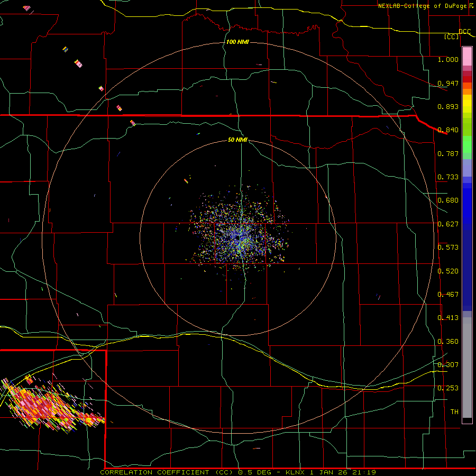The height and width of the screenshot is (476, 476).
Task: Pick the gray segment of the color bar
Action: (x=467, y=368)
